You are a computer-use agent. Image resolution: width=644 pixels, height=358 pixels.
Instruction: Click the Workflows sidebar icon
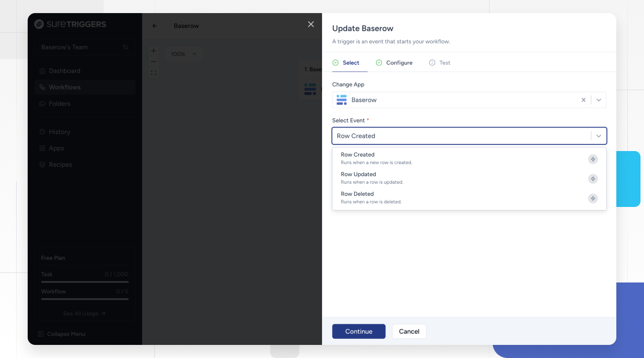pos(42,87)
